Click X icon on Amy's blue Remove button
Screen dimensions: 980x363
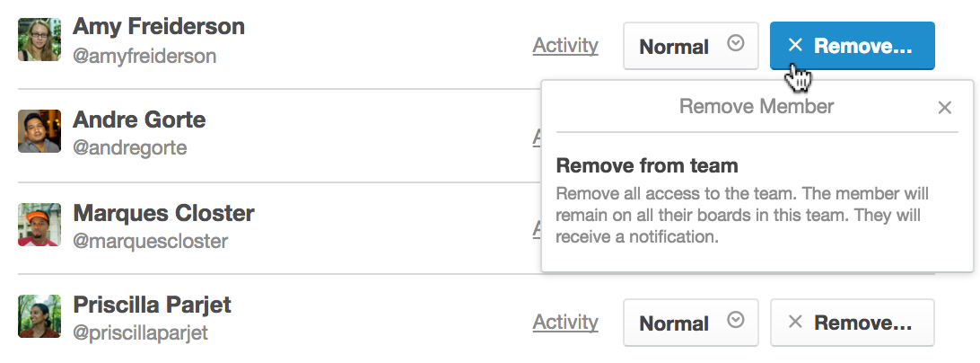coord(795,45)
